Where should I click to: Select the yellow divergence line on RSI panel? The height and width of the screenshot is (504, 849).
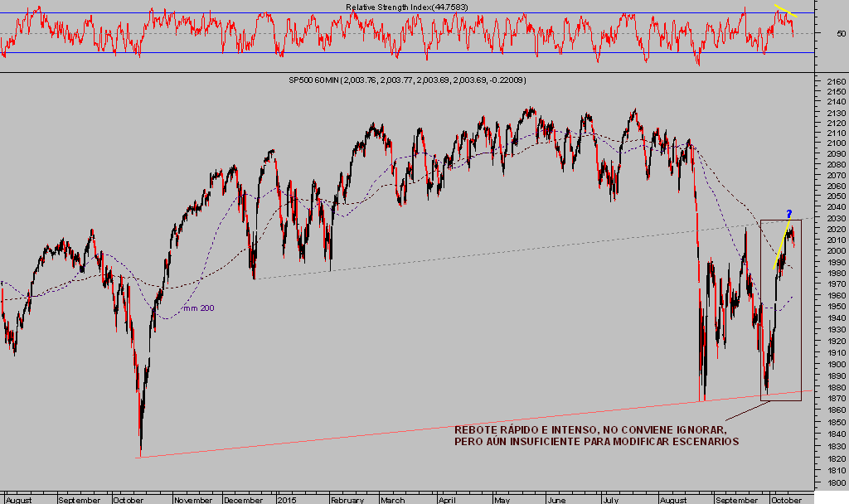[x=786, y=12]
